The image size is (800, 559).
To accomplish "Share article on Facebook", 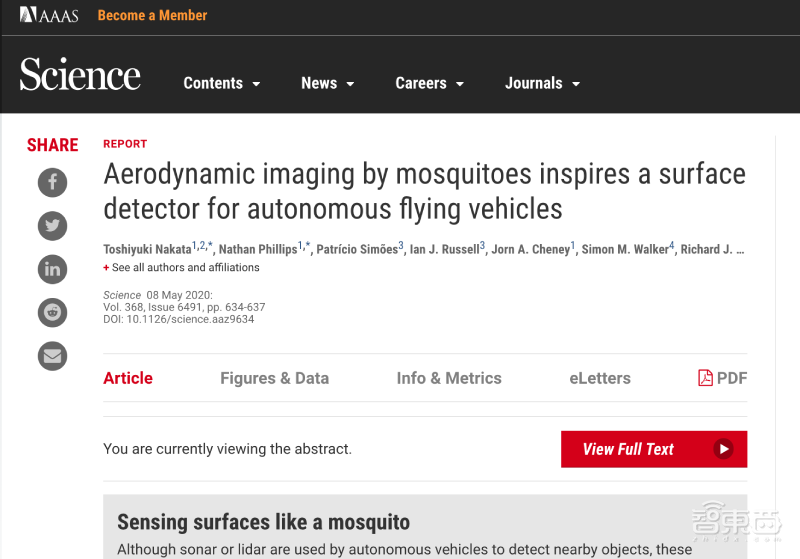I will pos(52,182).
